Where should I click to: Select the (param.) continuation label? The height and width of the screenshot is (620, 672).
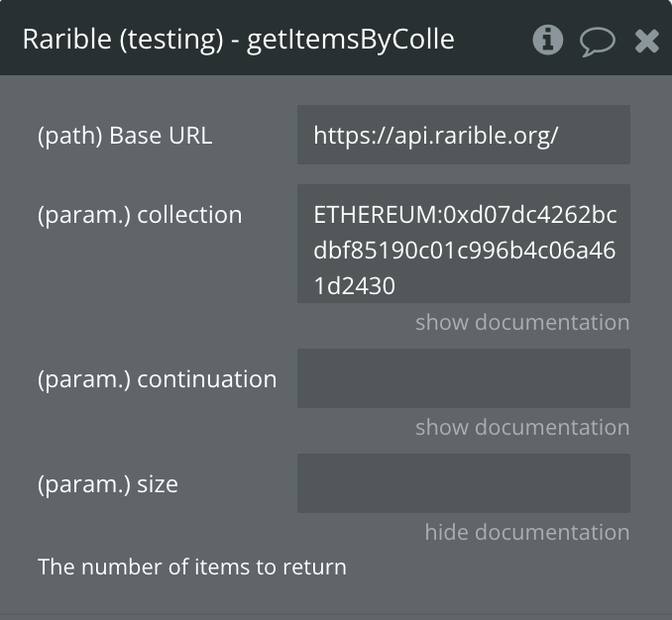[x=157, y=379]
